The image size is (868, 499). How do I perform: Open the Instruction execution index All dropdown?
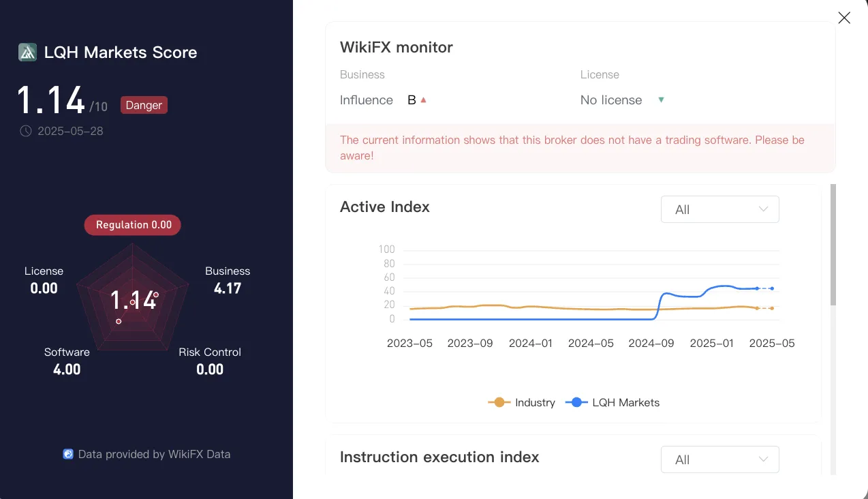pos(720,459)
